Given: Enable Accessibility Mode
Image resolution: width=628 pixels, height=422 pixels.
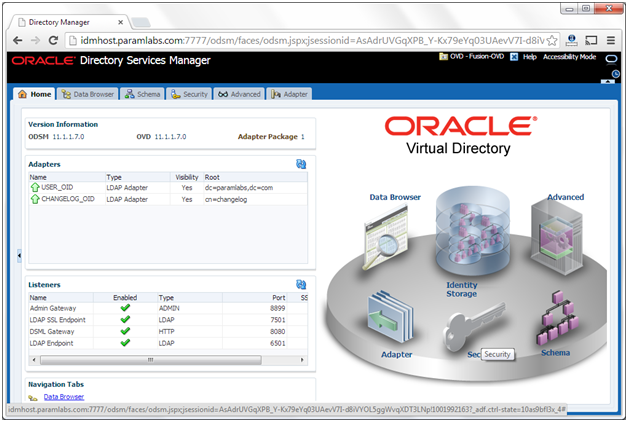Looking at the screenshot, I should pyautogui.click(x=569, y=57).
